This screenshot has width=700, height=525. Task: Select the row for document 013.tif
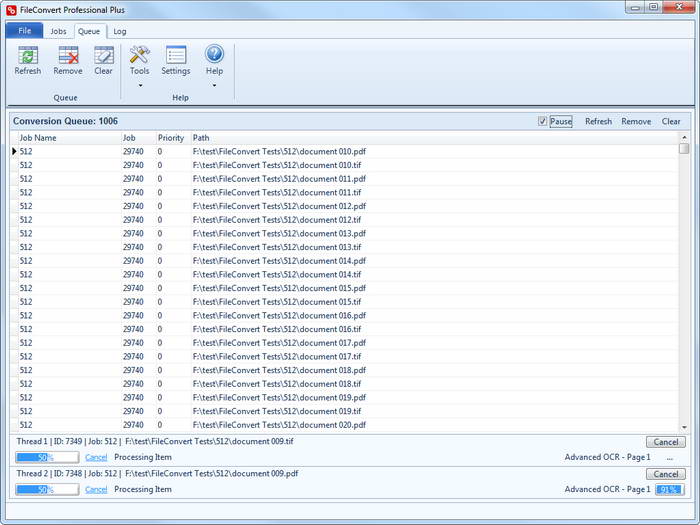coord(344,247)
